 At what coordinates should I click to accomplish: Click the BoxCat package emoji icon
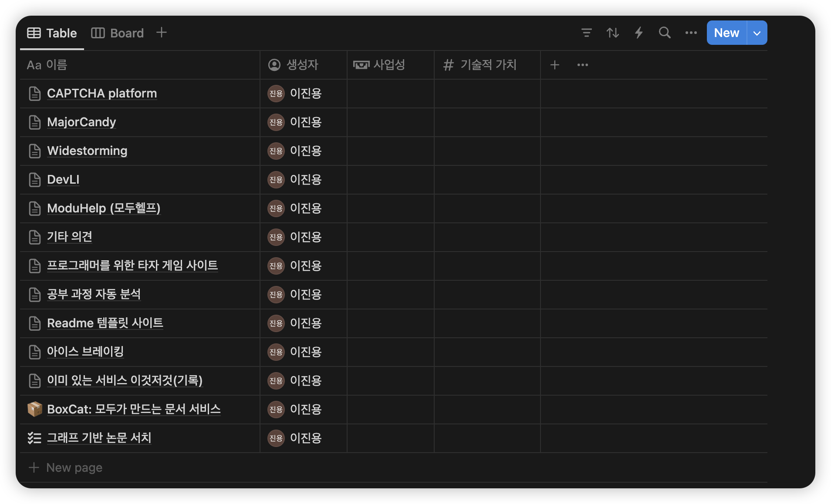tap(34, 409)
